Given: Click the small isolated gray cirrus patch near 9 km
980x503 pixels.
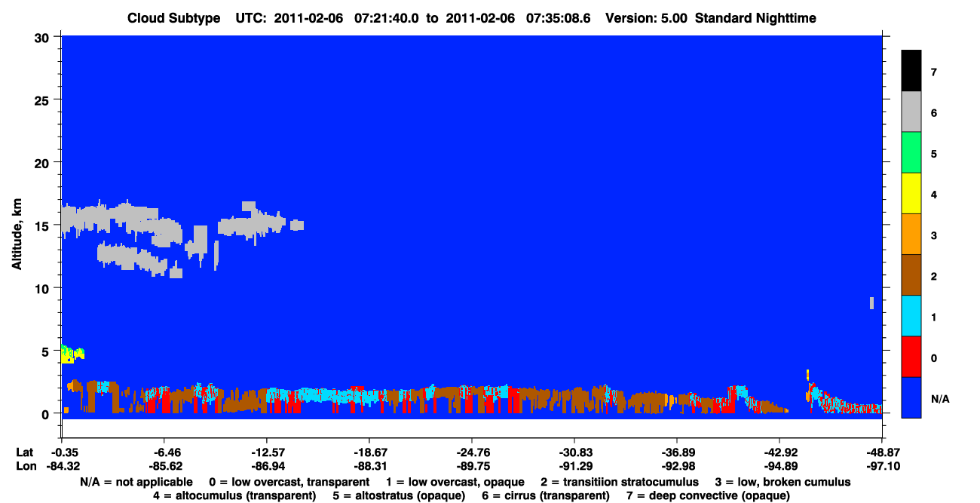Looking at the screenshot, I should coord(871,302).
